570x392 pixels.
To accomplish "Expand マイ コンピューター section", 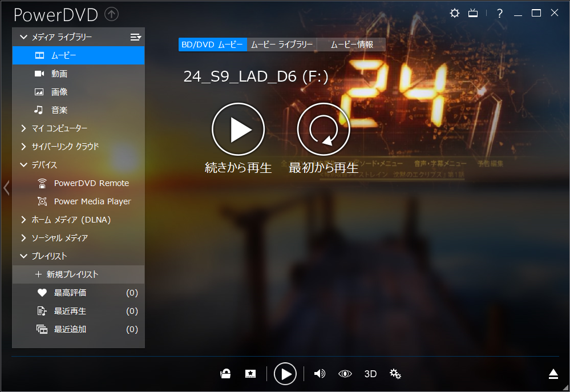I will 23,128.
